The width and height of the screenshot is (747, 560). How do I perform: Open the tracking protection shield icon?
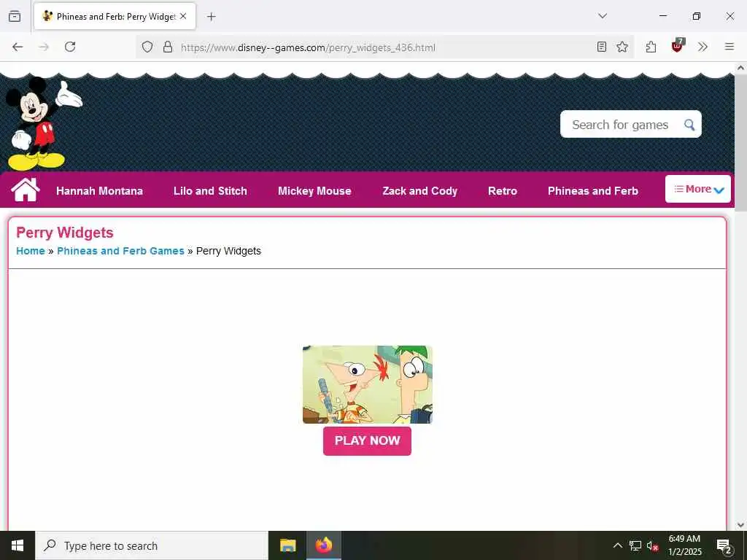147,47
